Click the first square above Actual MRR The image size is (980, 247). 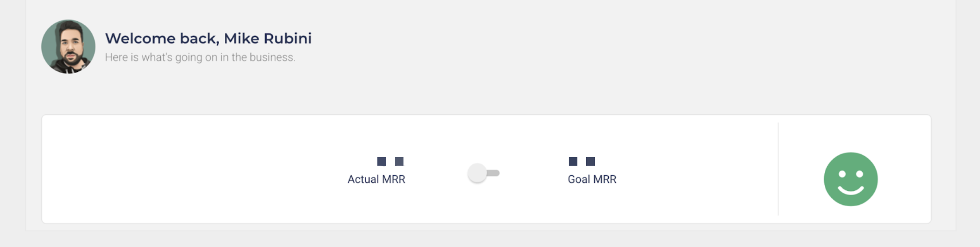click(x=382, y=161)
